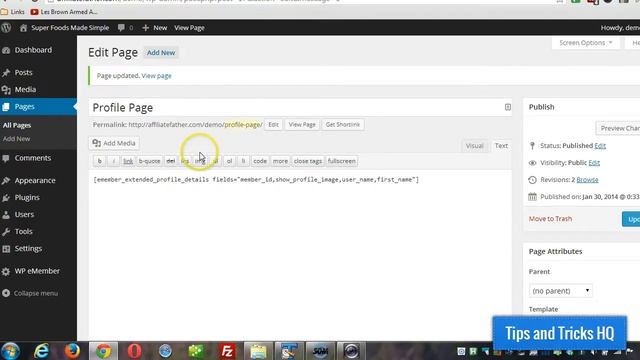
Task: Launch Internet Explorer from taskbar
Action: click(42, 351)
